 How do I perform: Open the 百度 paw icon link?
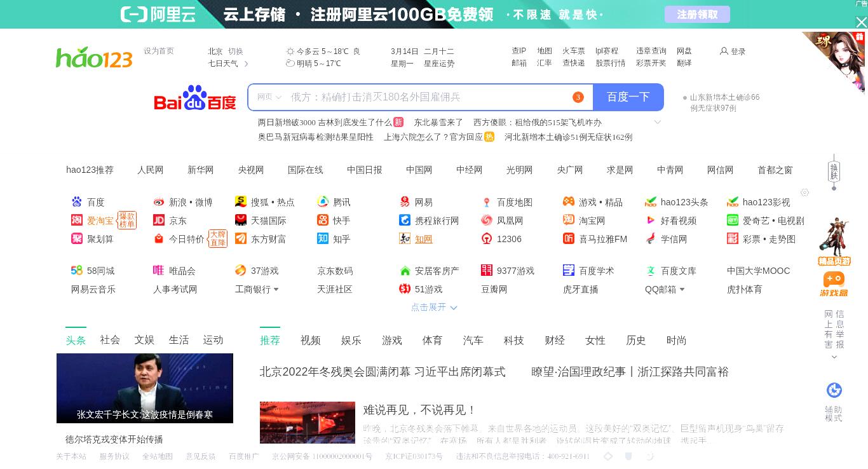[77, 202]
